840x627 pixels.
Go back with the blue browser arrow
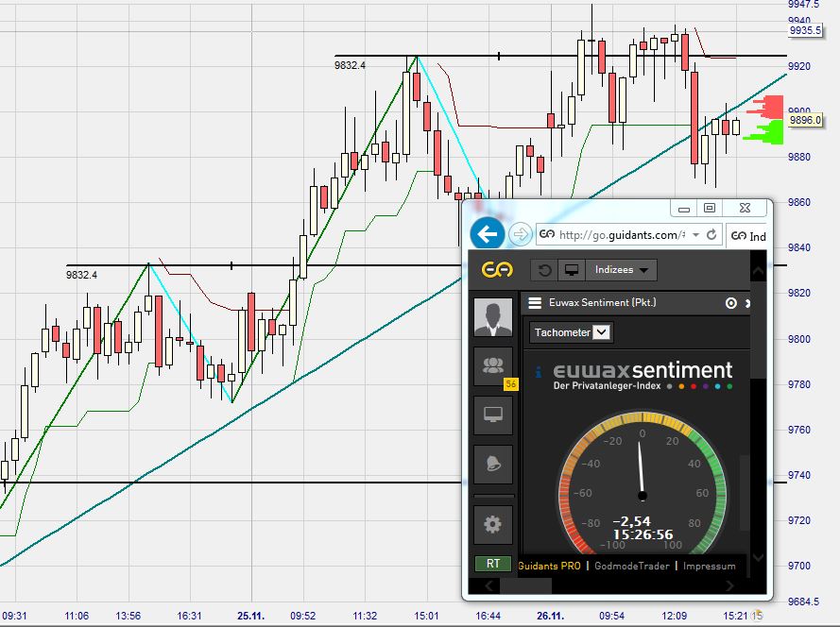point(487,234)
